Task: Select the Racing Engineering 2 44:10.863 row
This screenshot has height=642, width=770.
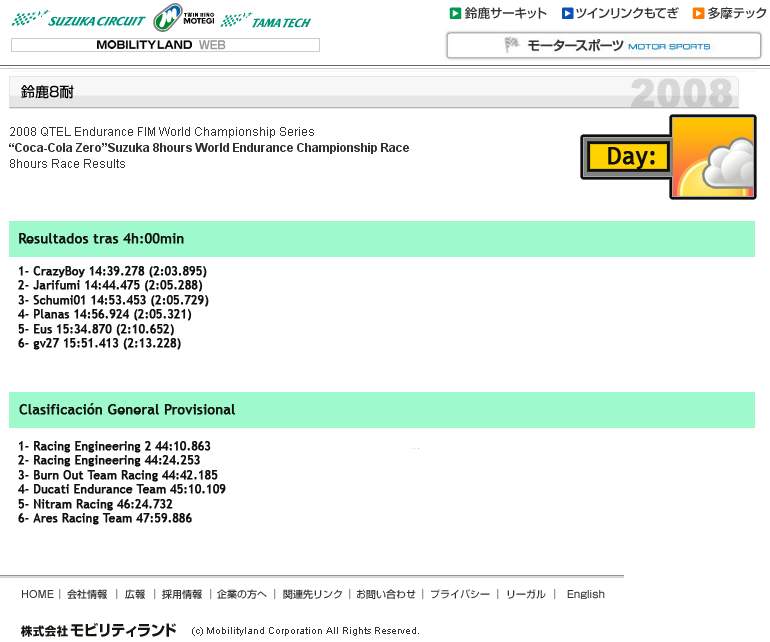Action: click(114, 446)
